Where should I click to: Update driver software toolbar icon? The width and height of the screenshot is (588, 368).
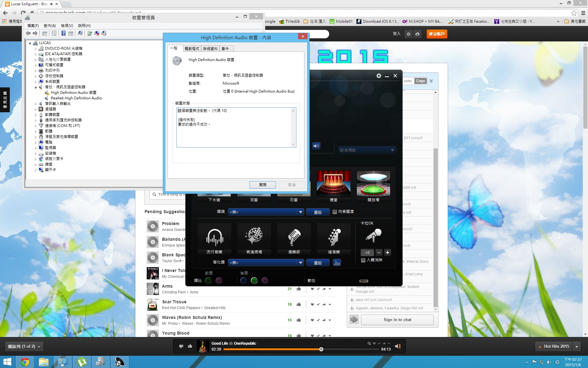pyautogui.click(x=90, y=33)
